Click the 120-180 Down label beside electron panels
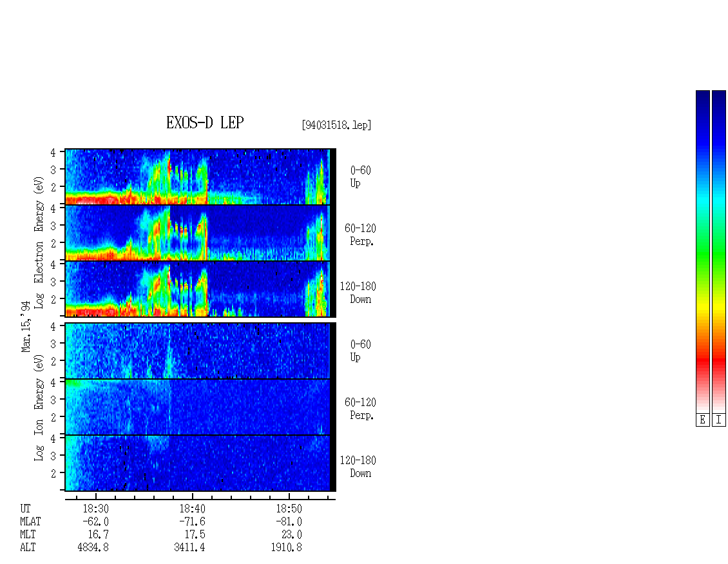The width and height of the screenshot is (728, 564). pos(358,293)
